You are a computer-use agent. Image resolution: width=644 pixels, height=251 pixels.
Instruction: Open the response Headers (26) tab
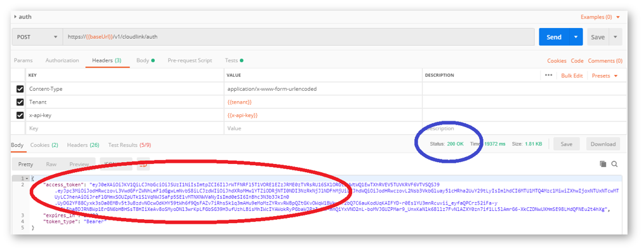83,145
